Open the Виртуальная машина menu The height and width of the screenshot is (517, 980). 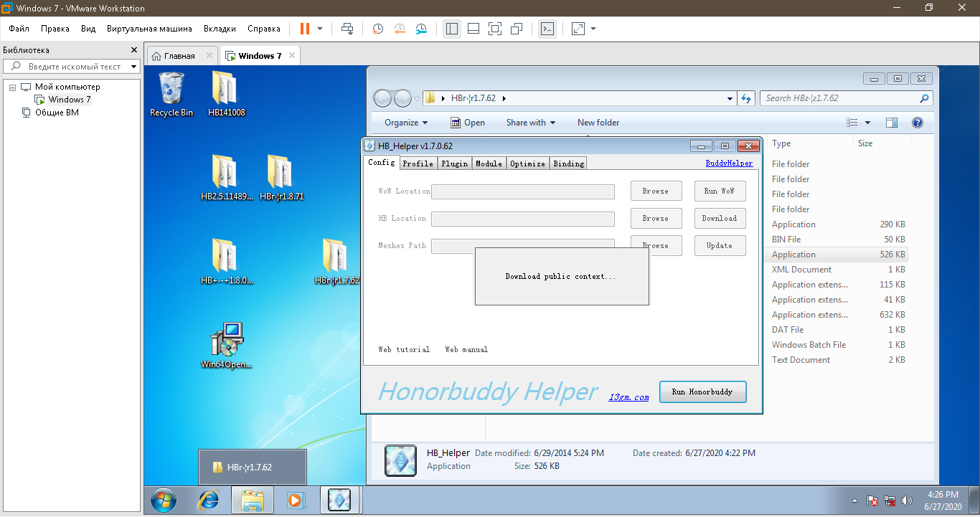pyautogui.click(x=149, y=29)
